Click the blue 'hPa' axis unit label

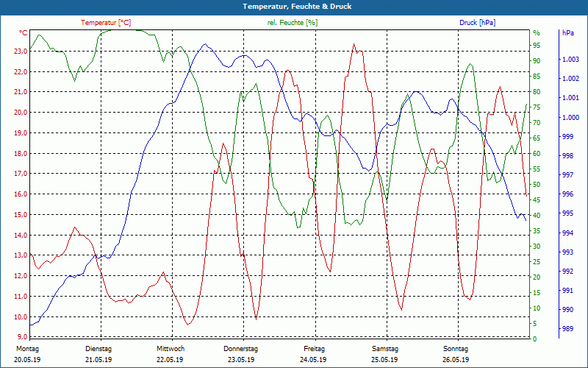tap(568, 32)
